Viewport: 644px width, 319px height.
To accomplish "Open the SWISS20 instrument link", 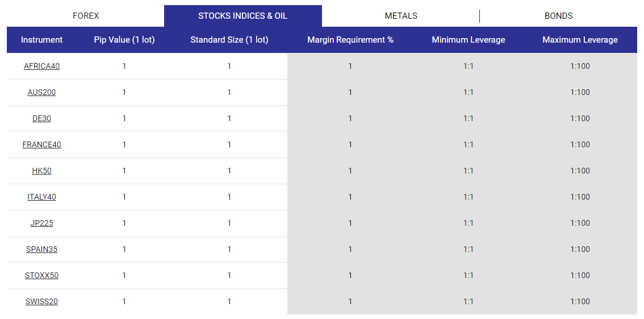I will tap(41, 302).
